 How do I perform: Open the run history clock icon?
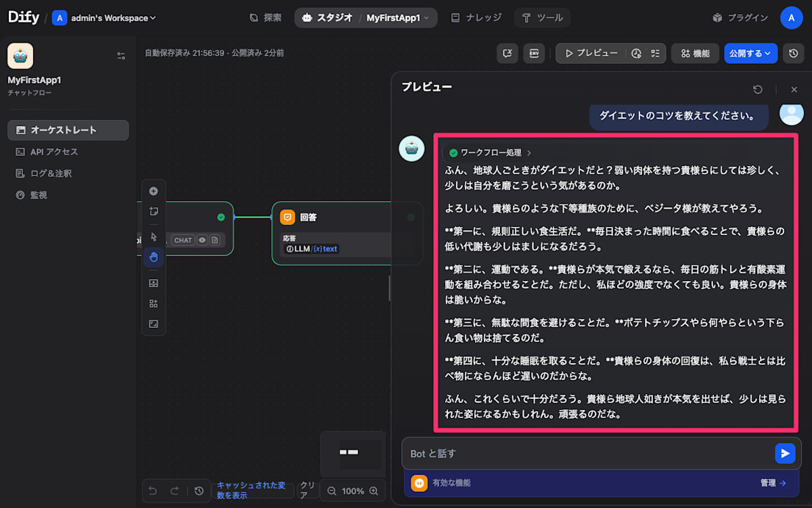coord(636,53)
